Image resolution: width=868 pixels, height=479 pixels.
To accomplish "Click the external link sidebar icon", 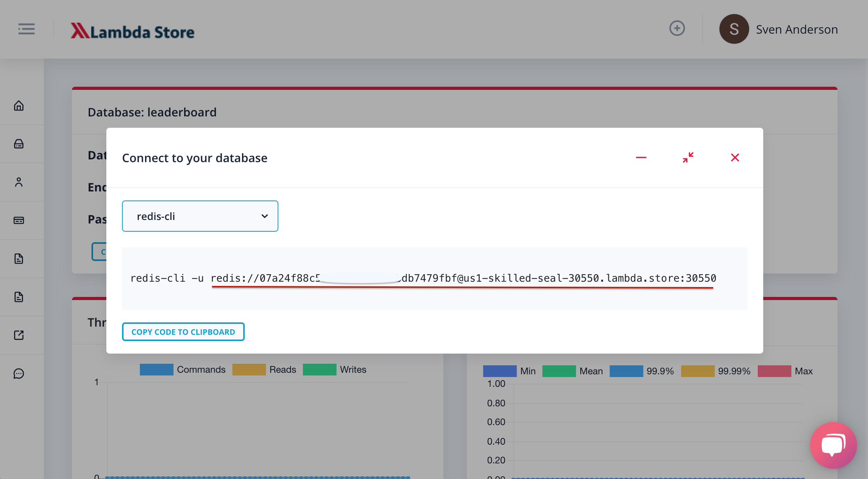I will pos(19,335).
